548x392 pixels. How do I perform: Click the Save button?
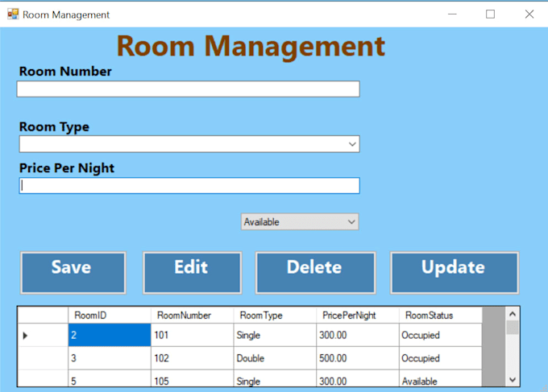73,273
